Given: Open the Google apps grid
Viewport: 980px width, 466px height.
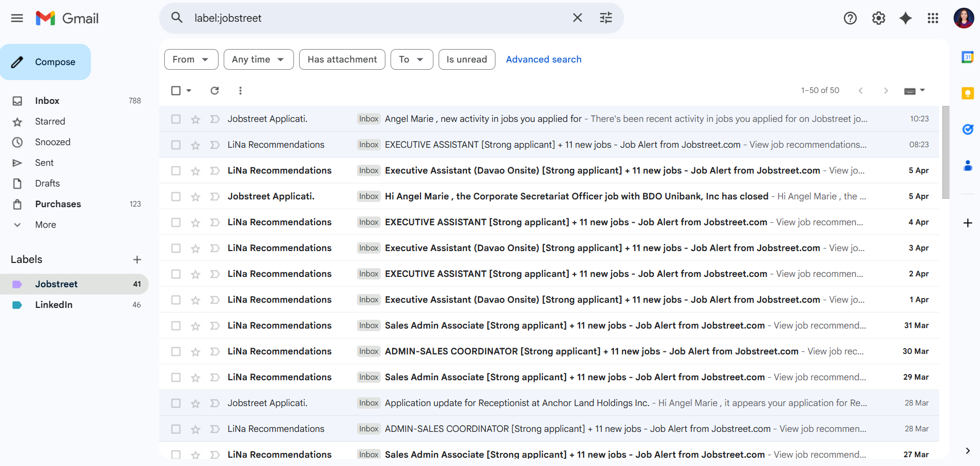Looking at the screenshot, I should 933,18.
